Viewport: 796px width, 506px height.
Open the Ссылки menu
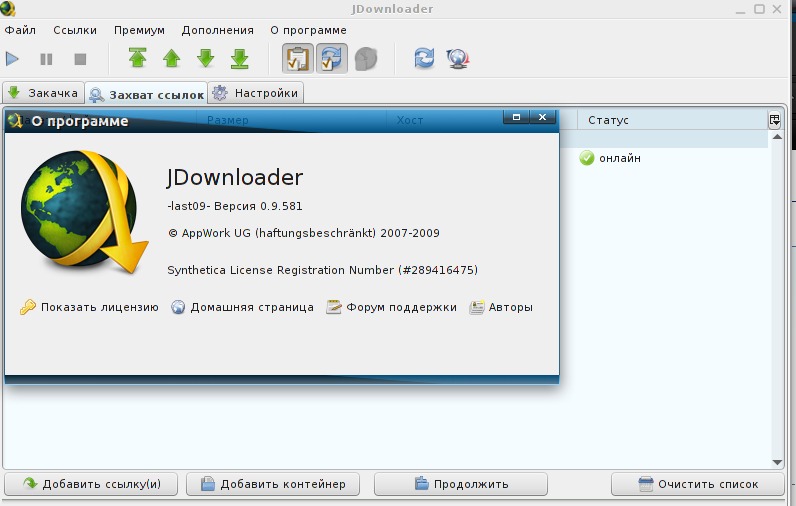pos(75,30)
